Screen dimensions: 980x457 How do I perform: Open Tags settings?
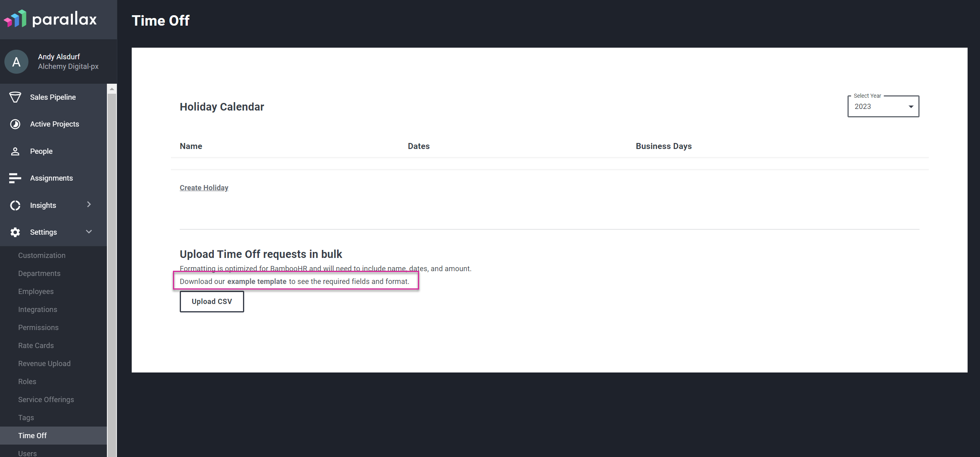pos(26,418)
